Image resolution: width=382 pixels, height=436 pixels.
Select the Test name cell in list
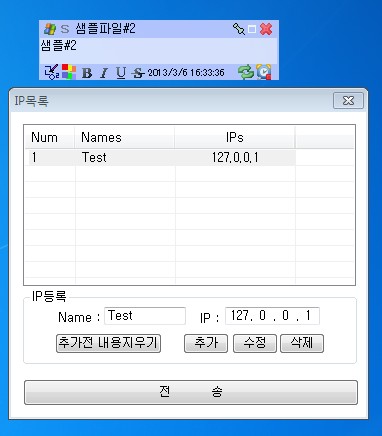point(125,157)
